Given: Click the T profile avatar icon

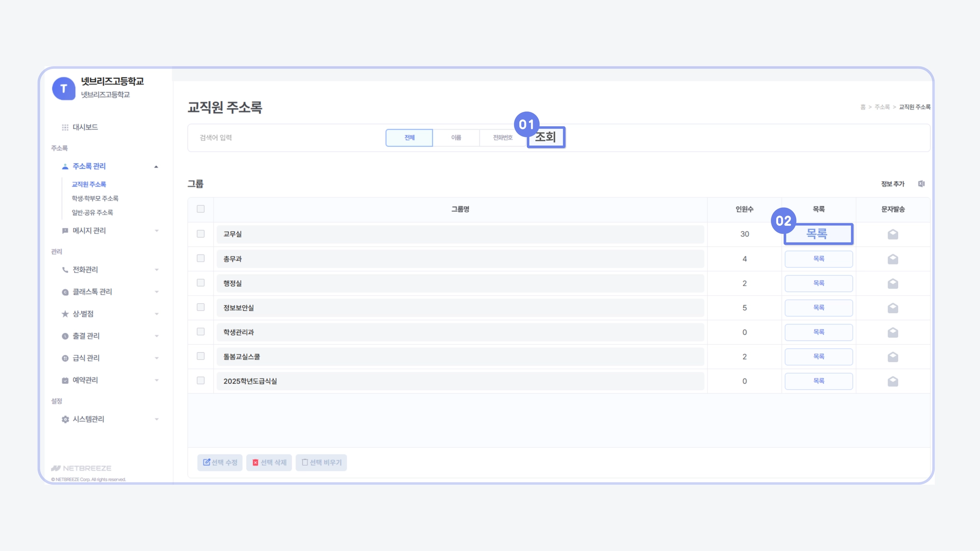Looking at the screenshot, I should coord(64,88).
